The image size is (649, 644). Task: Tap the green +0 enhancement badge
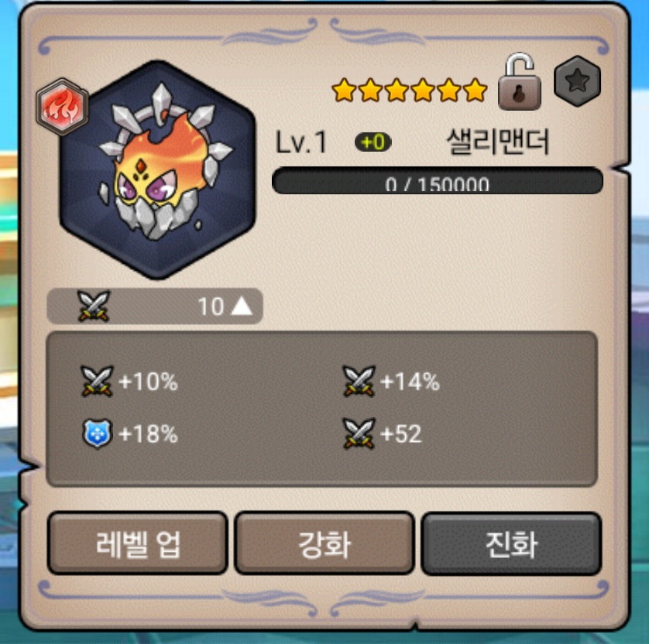pyautogui.click(x=373, y=142)
